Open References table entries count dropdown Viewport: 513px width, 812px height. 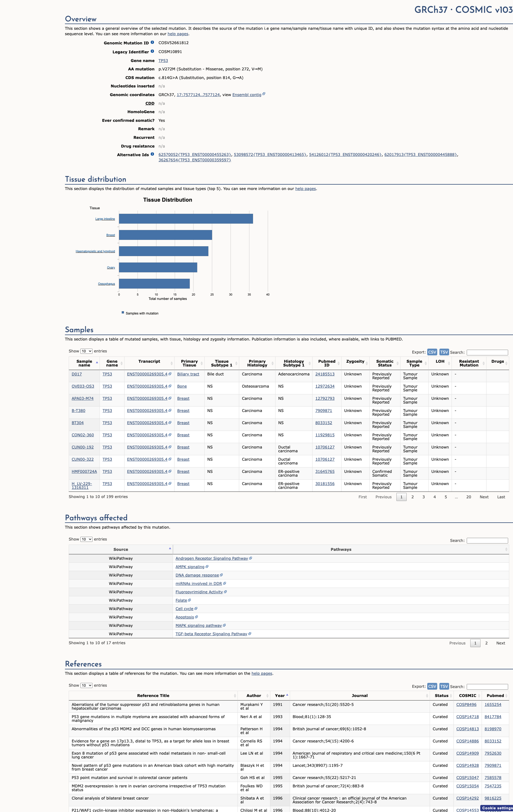click(x=86, y=685)
